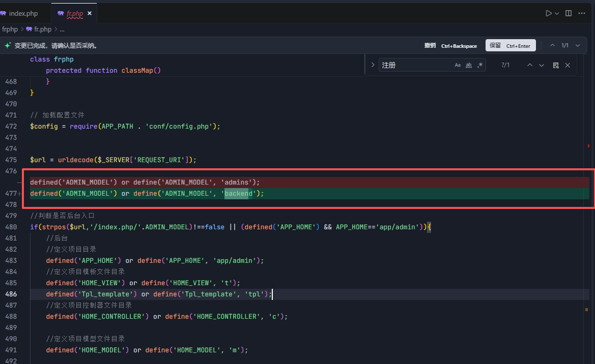The width and height of the screenshot is (595, 364).
Task: Click the comment //判断是否后台入口
Action: 62,216
